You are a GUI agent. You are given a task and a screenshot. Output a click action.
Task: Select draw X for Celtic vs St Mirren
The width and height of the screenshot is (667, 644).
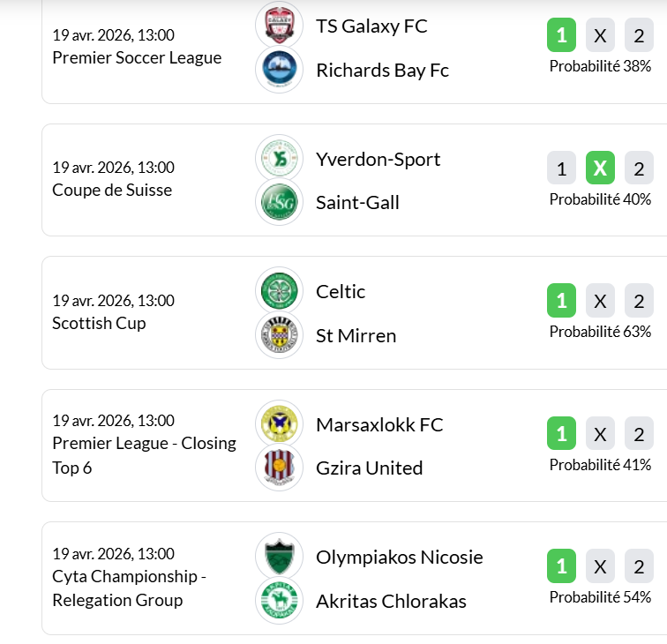click(x=600, y=301)
